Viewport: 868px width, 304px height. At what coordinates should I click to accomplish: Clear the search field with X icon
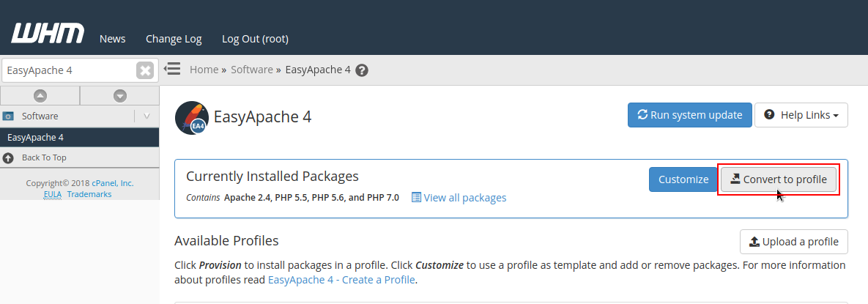(145, 70)
